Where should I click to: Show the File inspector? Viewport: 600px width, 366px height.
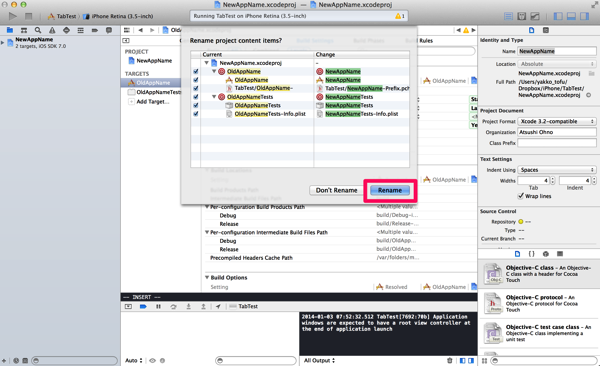coord(532,30)
